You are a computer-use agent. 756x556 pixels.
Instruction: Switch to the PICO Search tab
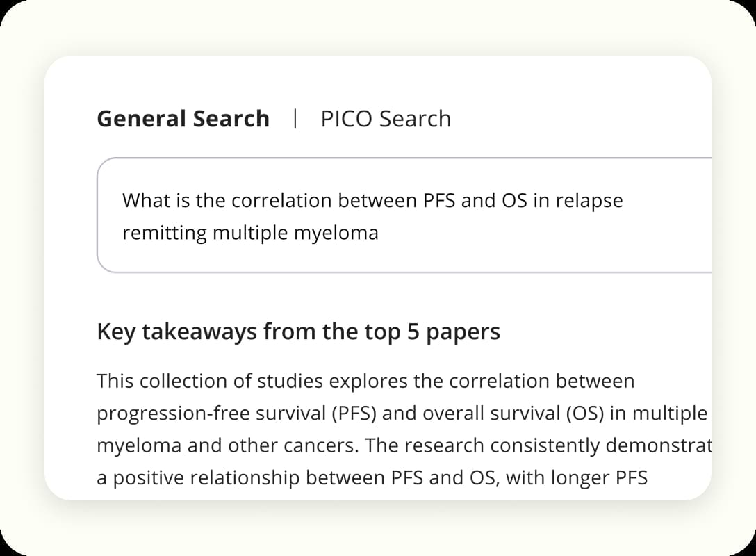386,119
